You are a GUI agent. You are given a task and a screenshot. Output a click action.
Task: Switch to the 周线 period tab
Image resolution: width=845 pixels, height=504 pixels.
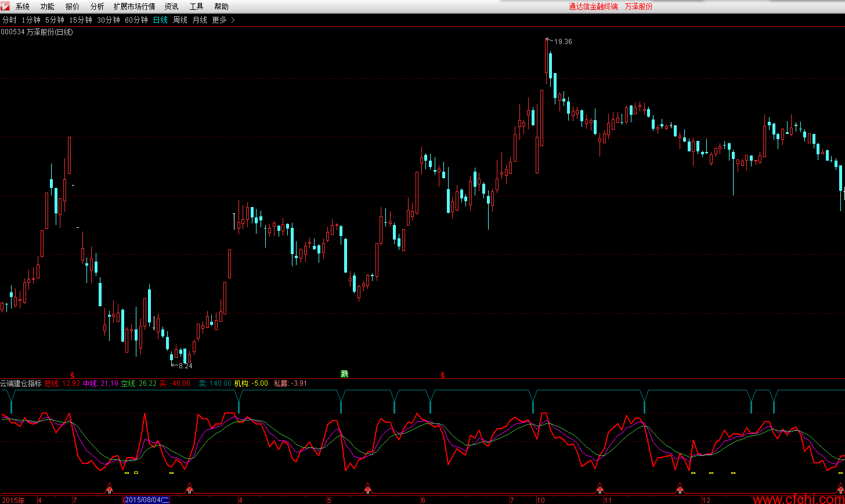point(180,20)
